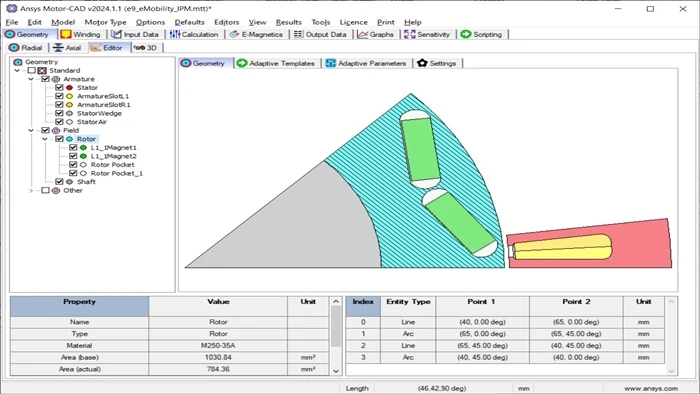This screenshot has height=394, width=700.
Task: Open the Sensitivity tab icon
Action: point(410,34)
